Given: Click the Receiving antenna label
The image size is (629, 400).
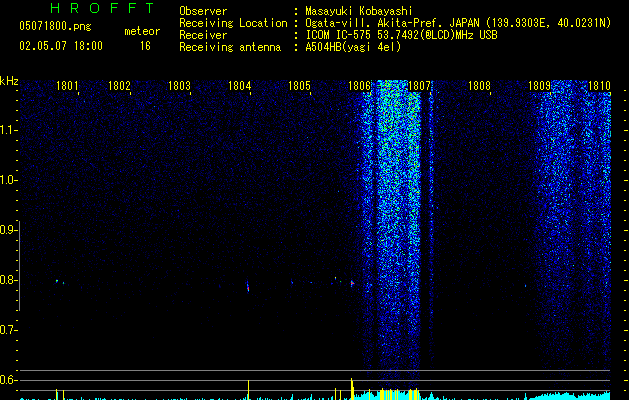Looking at the screenshot, I should (230, 47).
